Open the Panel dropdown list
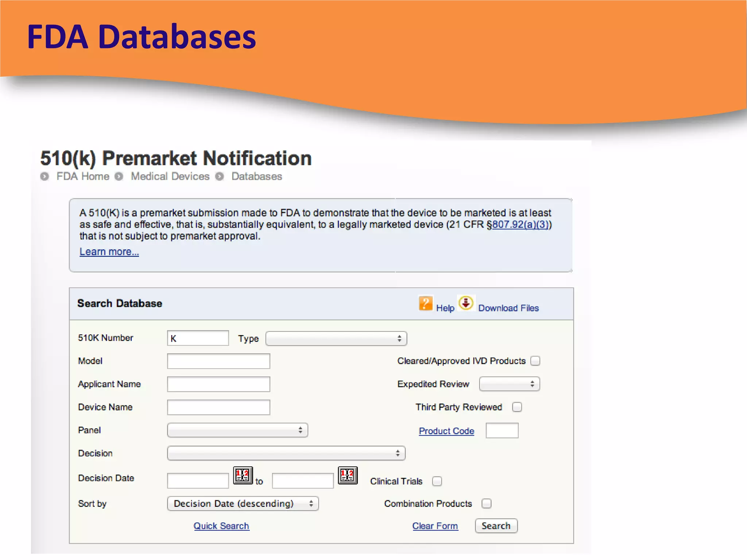The height and width of the screenshot is (560, 747). click(237, 430)
